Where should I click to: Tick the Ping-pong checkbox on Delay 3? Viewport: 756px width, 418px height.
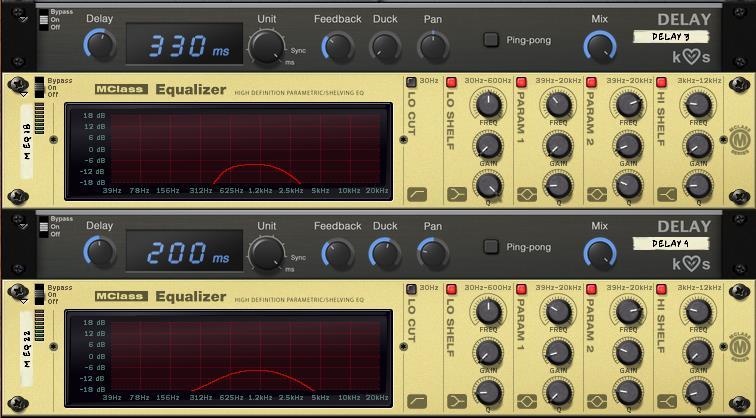tap(491, 40)
